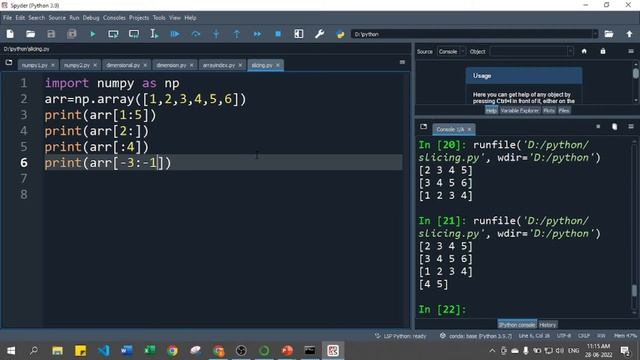Viewport: 640px width, 360px height.
Task: Save all open files
Action: coord(72,34)
